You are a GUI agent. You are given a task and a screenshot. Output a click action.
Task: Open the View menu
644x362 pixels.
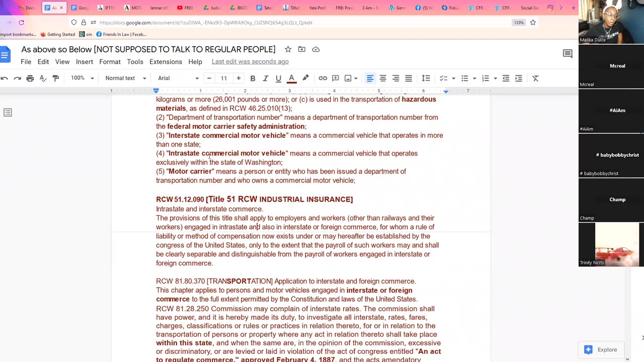coord(62,62)
